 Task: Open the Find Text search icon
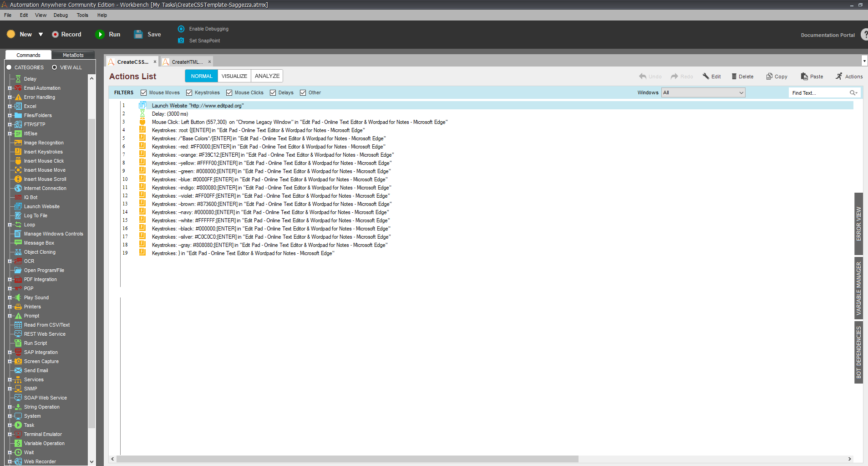tap(853, 92)
